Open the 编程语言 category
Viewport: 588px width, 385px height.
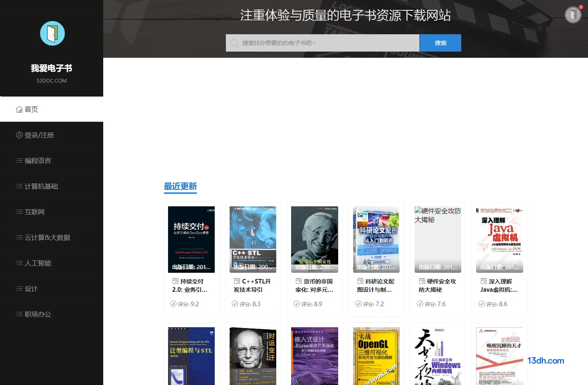[52, 161]
